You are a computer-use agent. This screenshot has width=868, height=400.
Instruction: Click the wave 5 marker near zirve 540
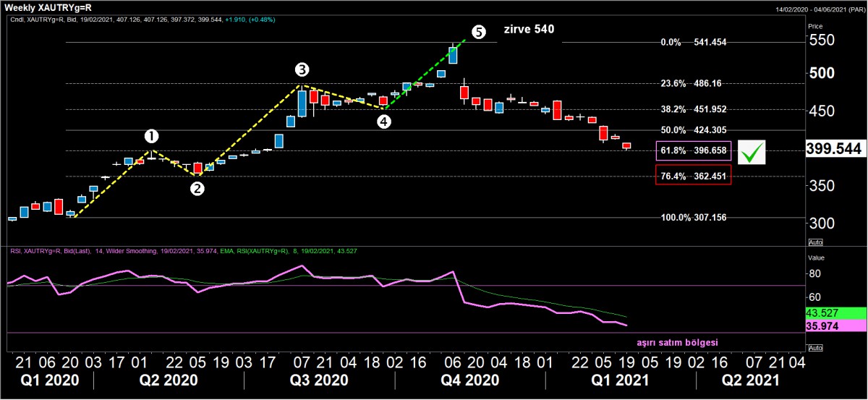(x=478, y=32)
